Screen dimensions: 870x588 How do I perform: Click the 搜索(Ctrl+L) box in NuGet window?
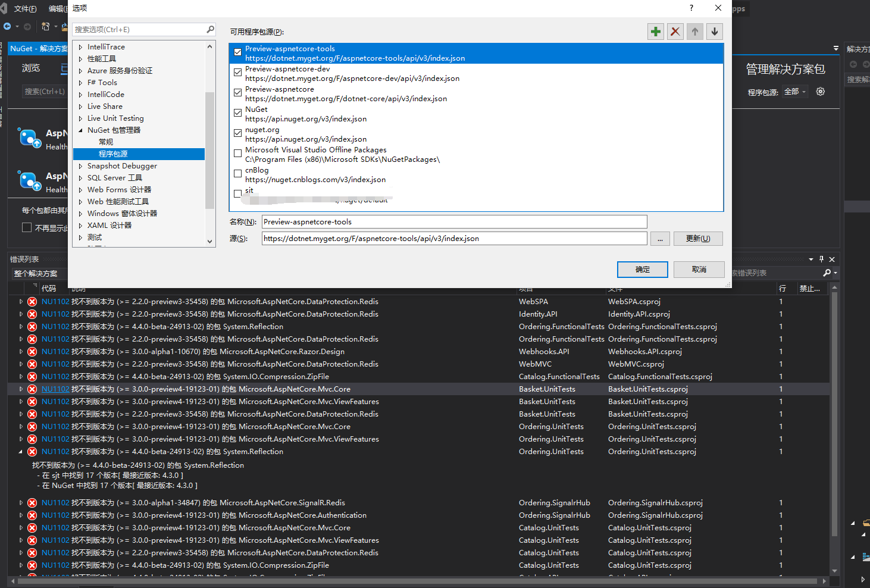[45, 92]
